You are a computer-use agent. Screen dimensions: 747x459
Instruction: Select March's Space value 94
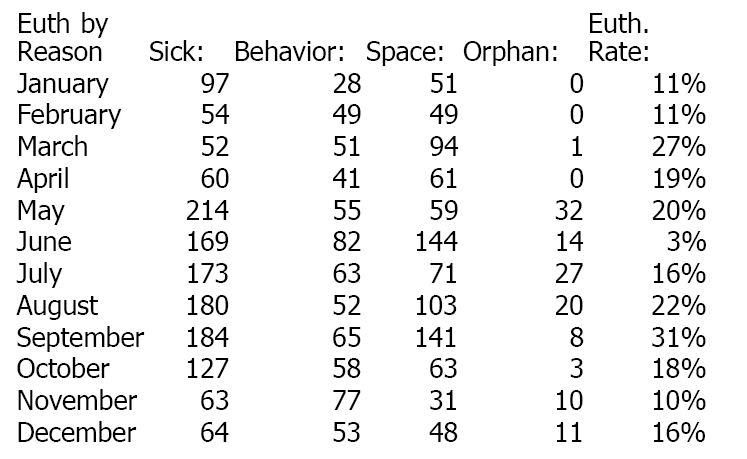pos(443,147)
